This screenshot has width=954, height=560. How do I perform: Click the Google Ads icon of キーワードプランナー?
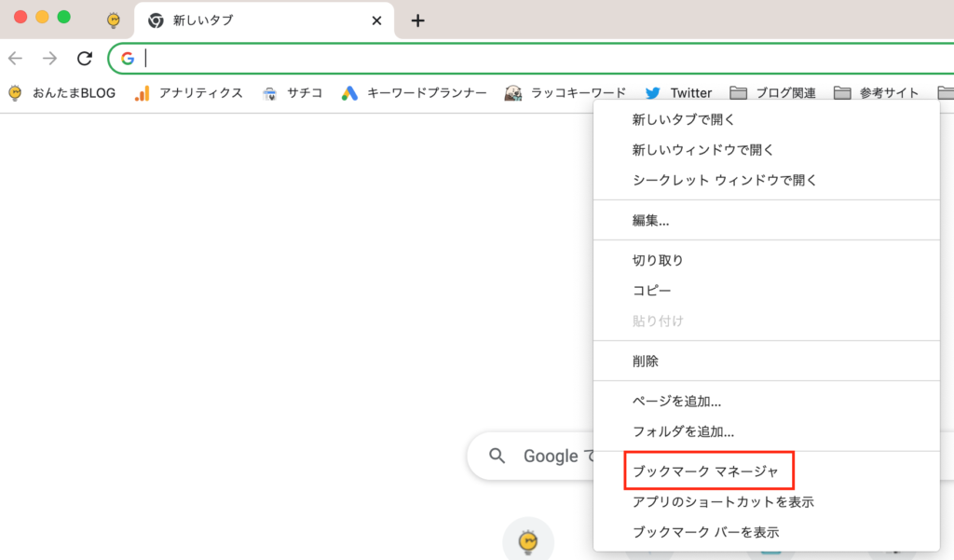(x=349, y=93)
